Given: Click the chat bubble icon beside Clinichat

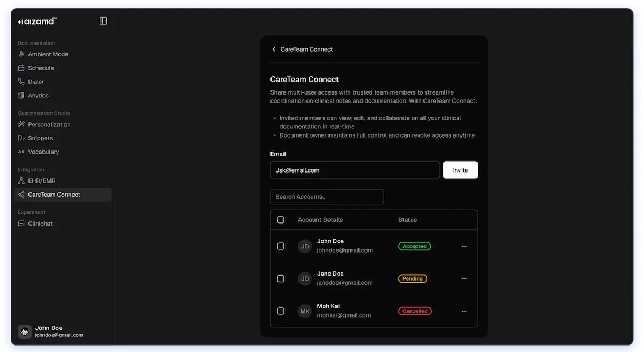Looking at the screenshot, I should tap(21, 224).
